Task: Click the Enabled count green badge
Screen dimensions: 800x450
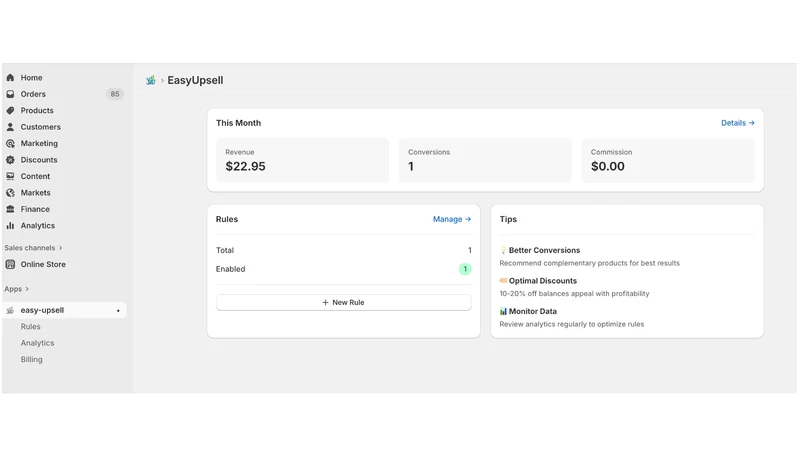Action: [x=465, y=269]
